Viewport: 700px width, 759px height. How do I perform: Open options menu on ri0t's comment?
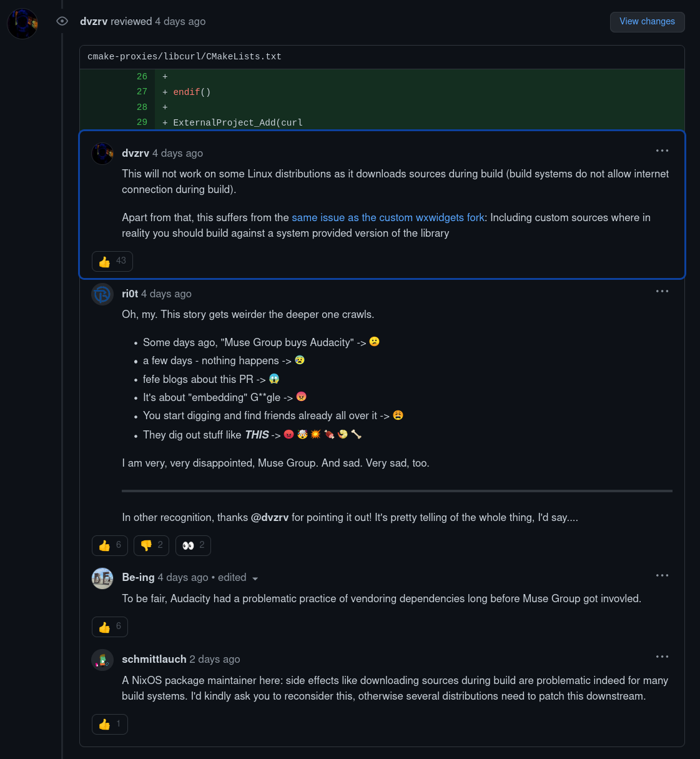click(662, 291)
